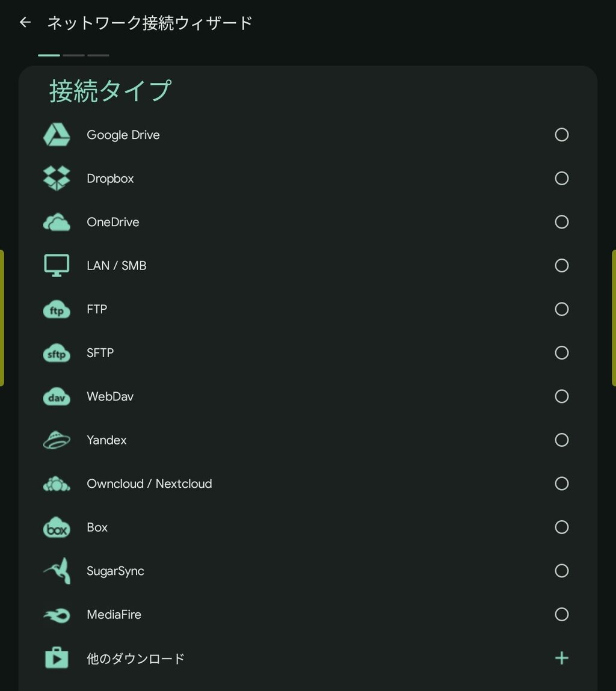
Task: Click the Dropbox logo icon
Action: [x=57, y=179]
